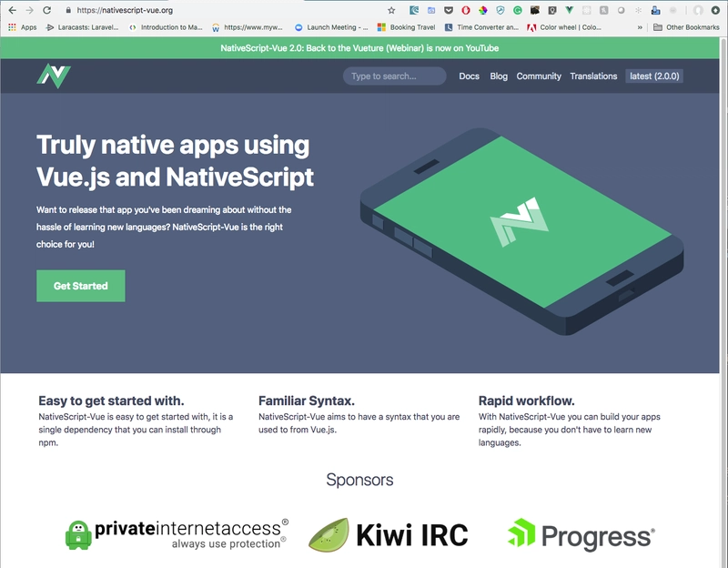
Task: Bookmark this page with the star icon
Action: click(391, 10)
